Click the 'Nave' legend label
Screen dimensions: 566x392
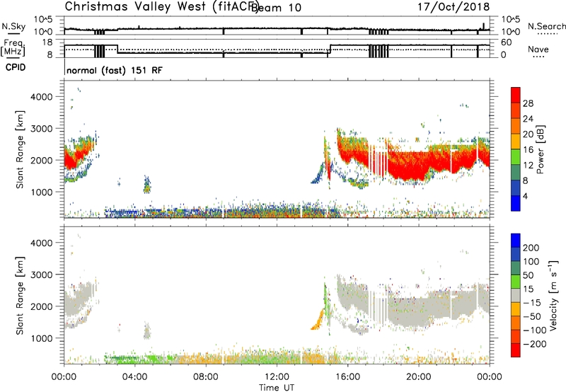pyautogui.click(x=538, y=50)
